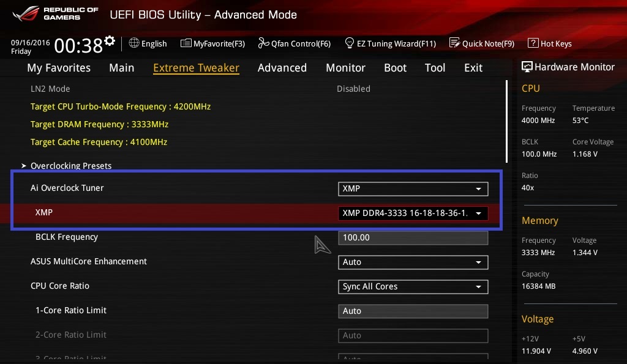This screenshot has height=364, width=627.
Task: Click the settings list scrollbar
Action: (506, 122)
